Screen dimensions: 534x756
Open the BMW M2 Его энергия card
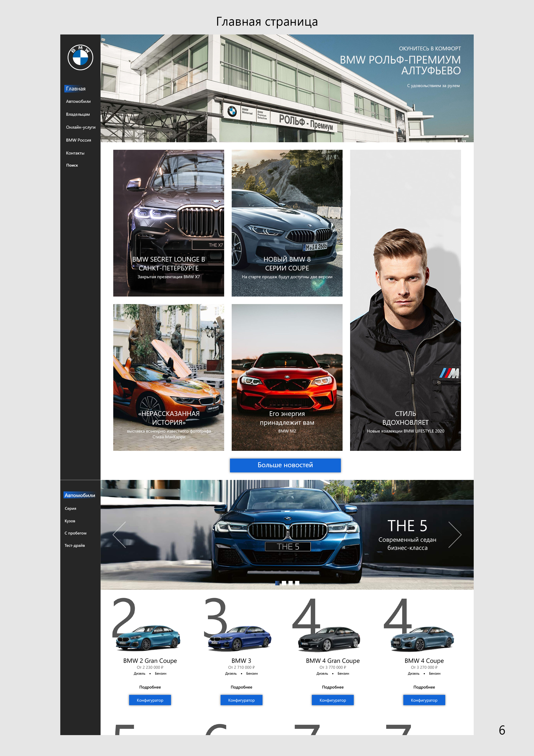287,377
